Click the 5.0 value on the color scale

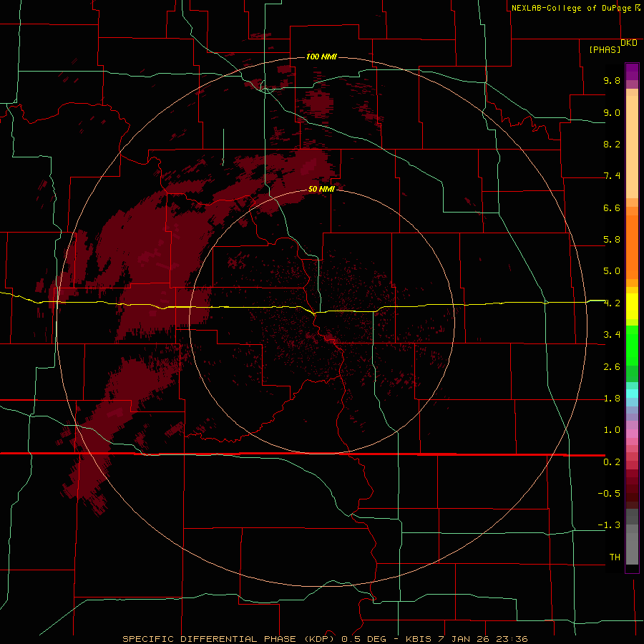pyautogui.click(x=612, y=271)
